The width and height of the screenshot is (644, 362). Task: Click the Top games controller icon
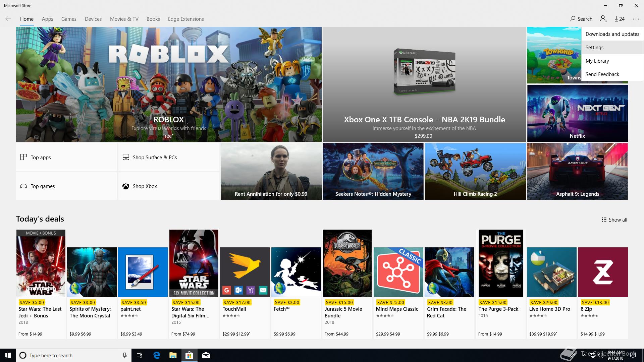[x=23, y=186]
